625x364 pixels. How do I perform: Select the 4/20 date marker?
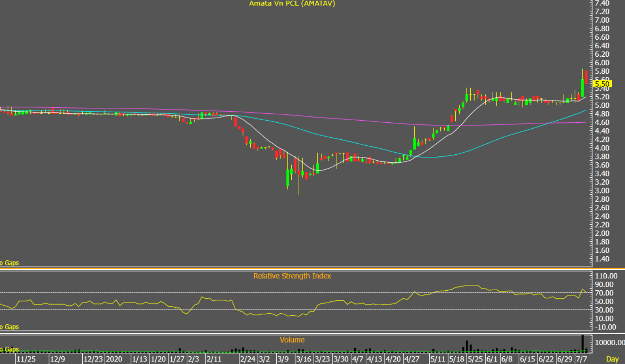point(393,359)
